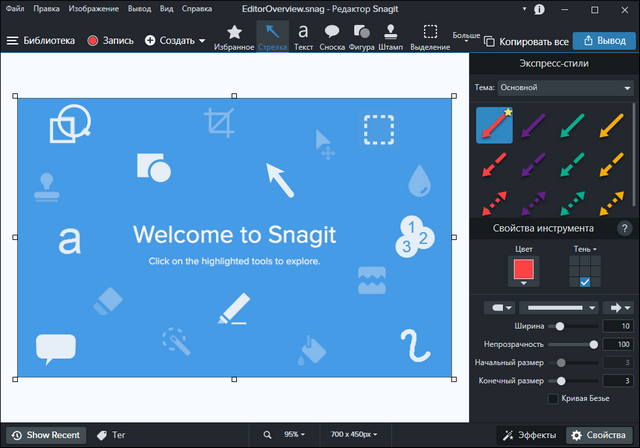Viewport: 640px width, 448px height.
Task: Open the arrow end style dropdown
Action: point(621,308)
